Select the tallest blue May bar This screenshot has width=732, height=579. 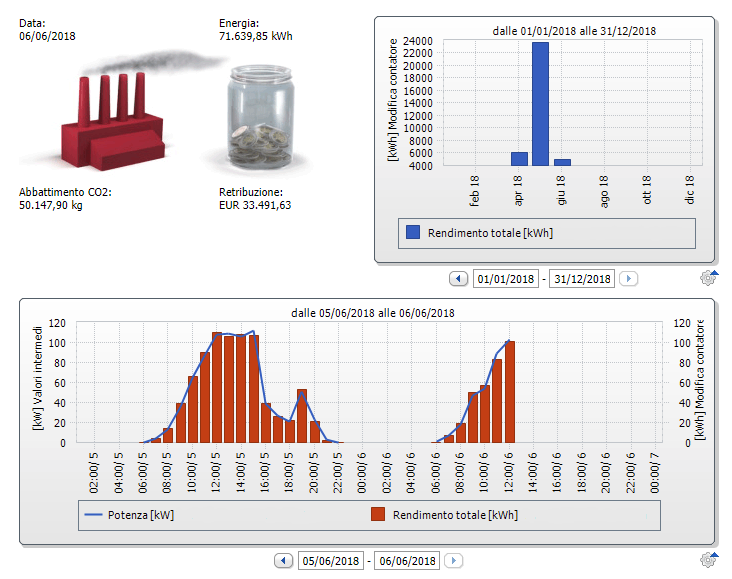[x=540, y=104]
